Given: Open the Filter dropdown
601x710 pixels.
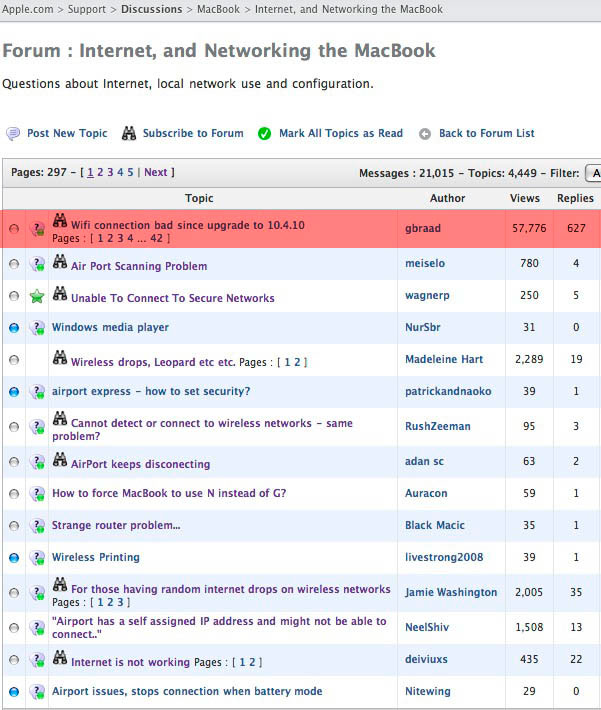Looking at the screenshot, I should click(593, 173).
